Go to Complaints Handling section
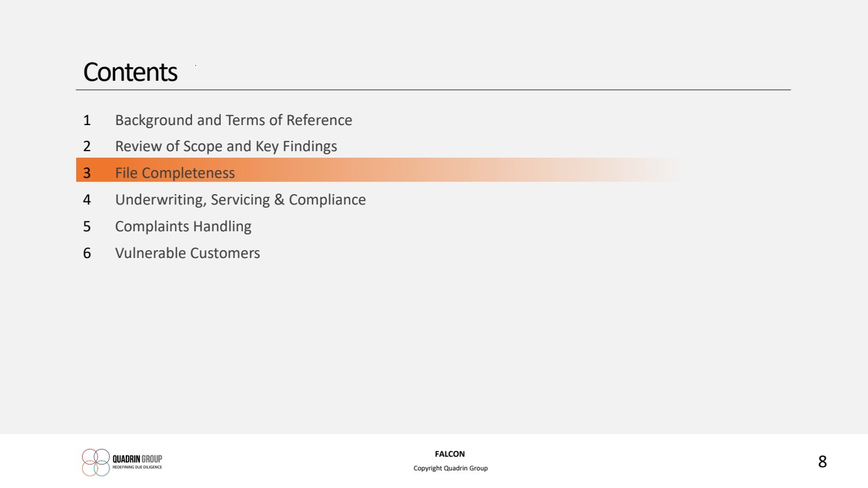868x488 pixels. coord(183,227)
